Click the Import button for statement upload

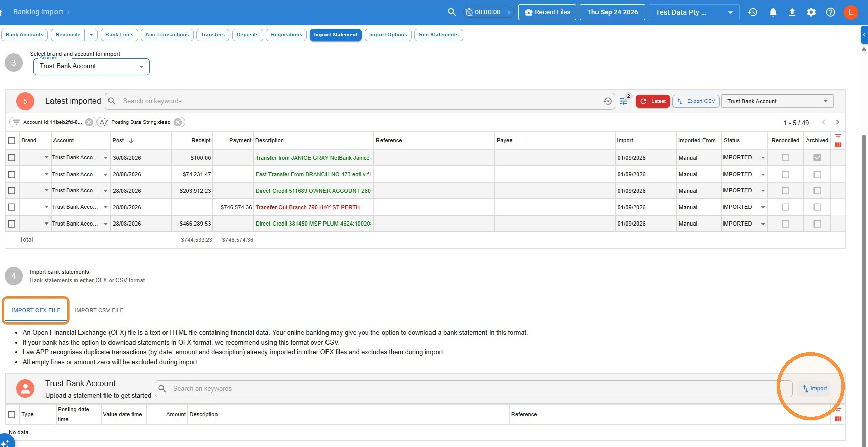click(x=815, y=388)
